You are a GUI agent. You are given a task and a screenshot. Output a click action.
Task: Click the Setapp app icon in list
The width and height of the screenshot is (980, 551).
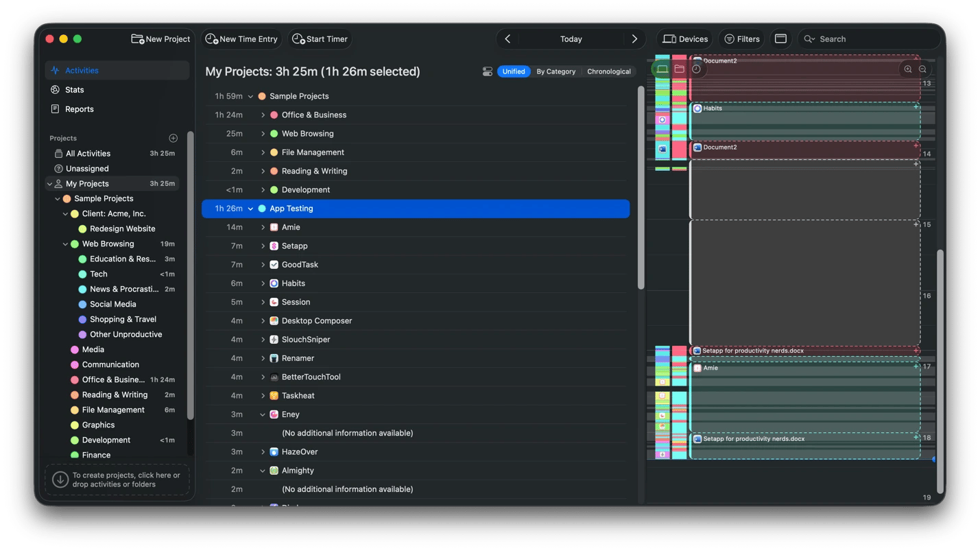pos(274,246)
